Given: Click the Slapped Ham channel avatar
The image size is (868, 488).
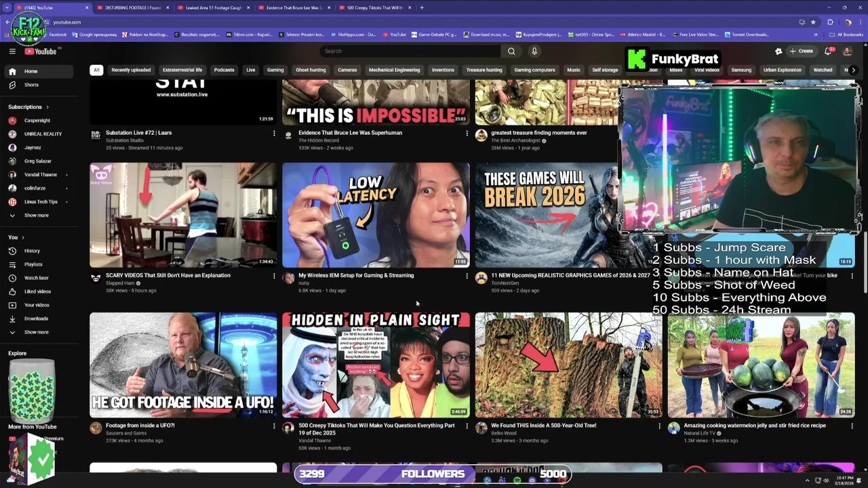Looking at the screenshot, I should pyautogui.click(x=96, y=278).
